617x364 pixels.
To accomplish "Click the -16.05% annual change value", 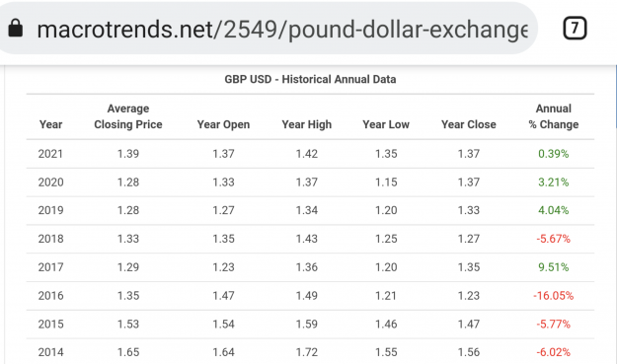I will [x=553, y=296].
